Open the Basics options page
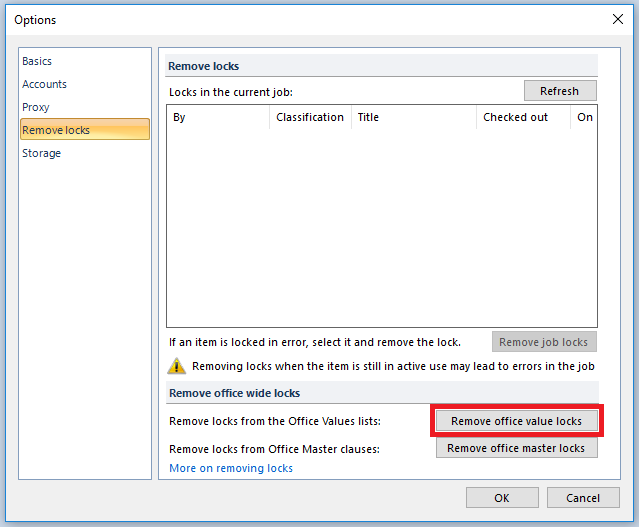Viewport: 639px width, 527px height. 37,61
